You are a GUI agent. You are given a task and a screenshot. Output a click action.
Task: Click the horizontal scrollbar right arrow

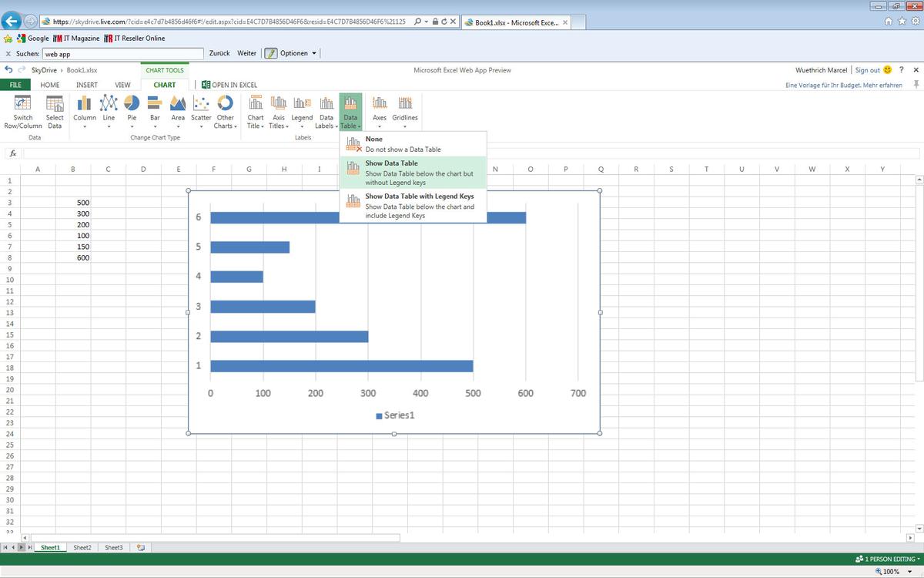click(909, 538)
